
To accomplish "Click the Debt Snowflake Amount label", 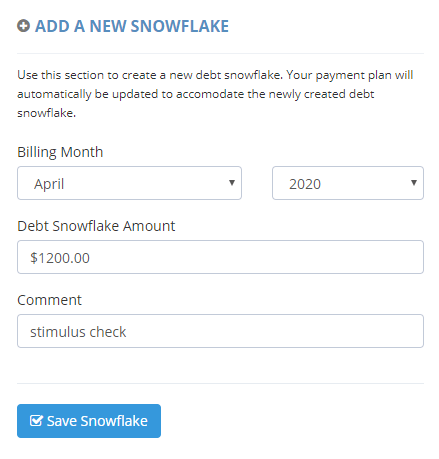I will pyautogui.click(x=96, y=226).
